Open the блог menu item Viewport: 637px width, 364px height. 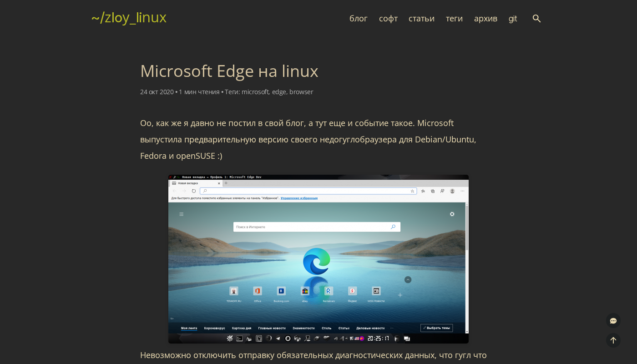pos(359,19)
